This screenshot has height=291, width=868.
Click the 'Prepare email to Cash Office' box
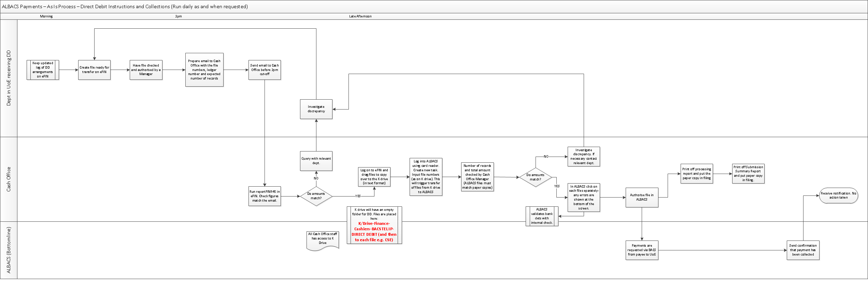(204, 70)
